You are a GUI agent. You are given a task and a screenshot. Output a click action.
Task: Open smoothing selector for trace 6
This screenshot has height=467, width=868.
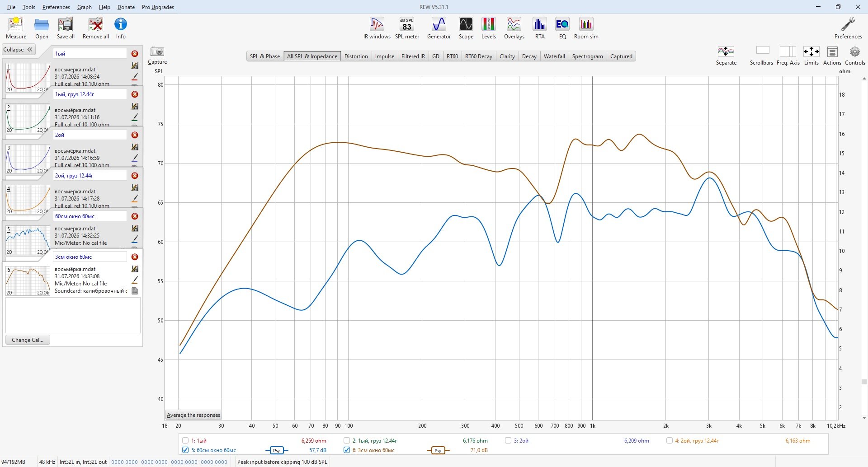click(x=438, y=450)
